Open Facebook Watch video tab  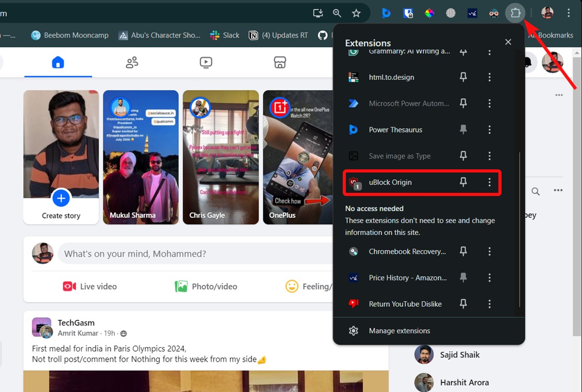(x=206, y=63)
